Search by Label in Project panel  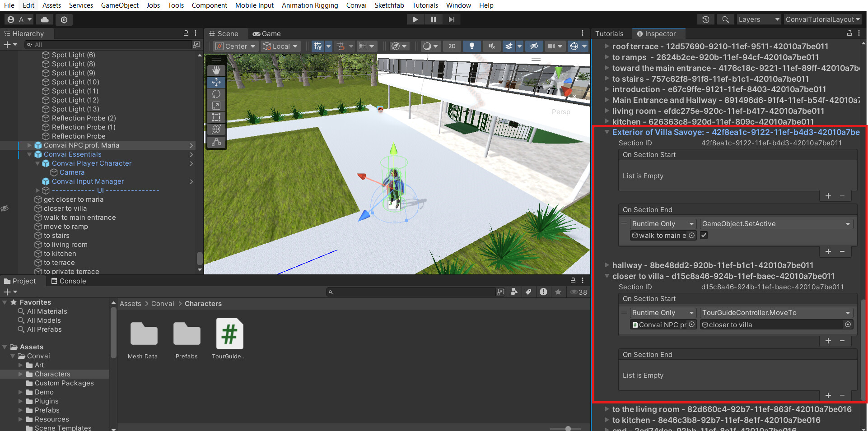(x=528, y=292)
